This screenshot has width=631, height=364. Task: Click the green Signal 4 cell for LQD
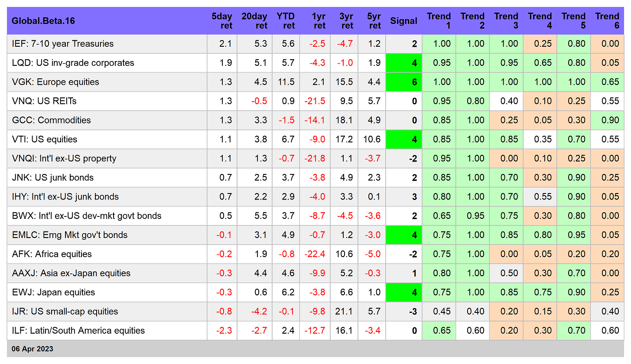403,63
